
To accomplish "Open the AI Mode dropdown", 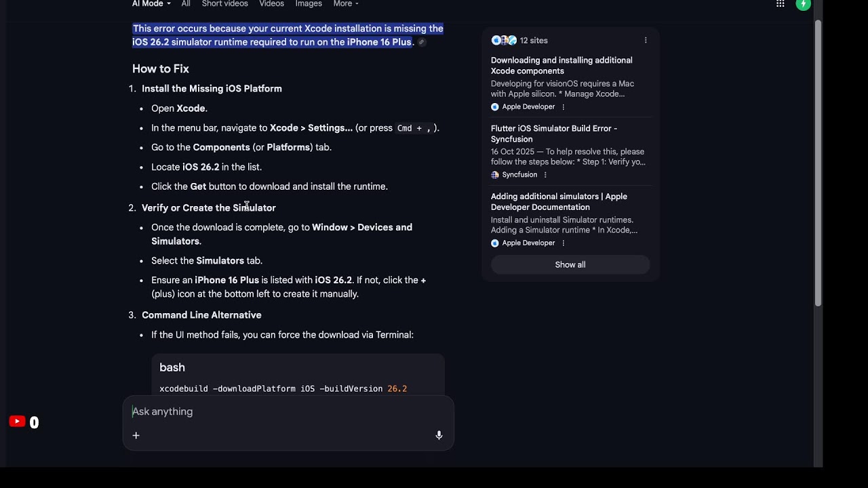I will pos(151,4).
